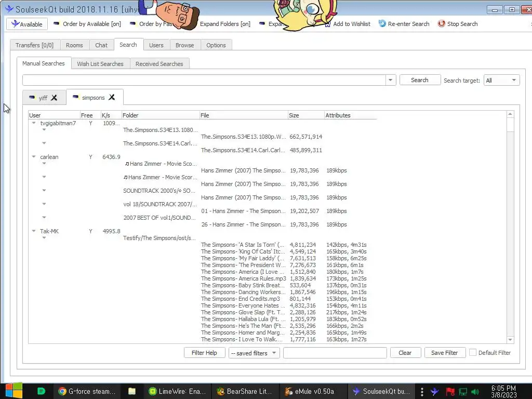
Task: Collapse Testify/The Simpsons/ost folder
Action: pos(44,238)
